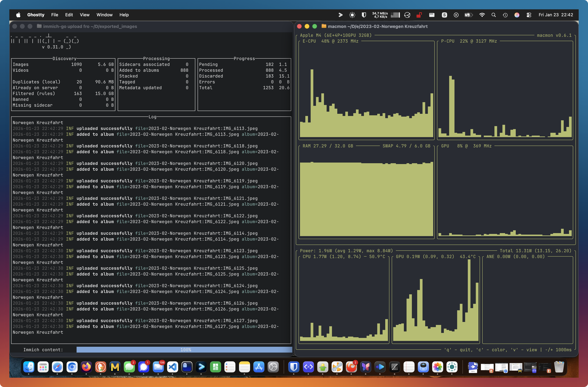
Task: Click the Bitwarden shield in the menu bar
Action: click(364, 15)
